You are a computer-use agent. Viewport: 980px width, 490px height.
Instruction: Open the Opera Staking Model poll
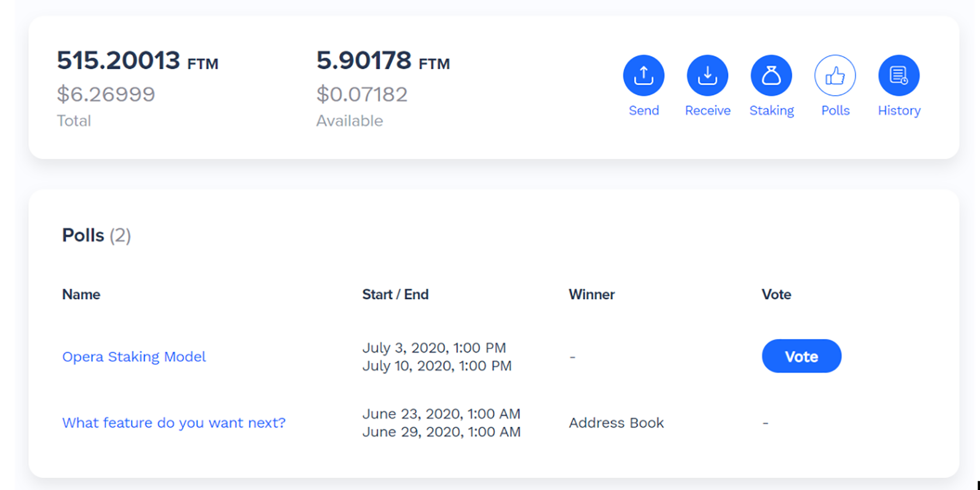[x=134, y=357]
